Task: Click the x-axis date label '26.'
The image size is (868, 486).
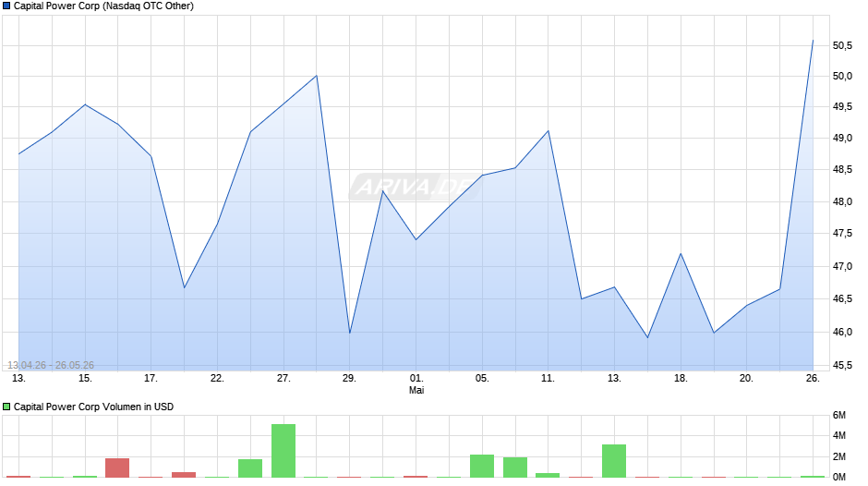Action: click(x=813, y=379)
